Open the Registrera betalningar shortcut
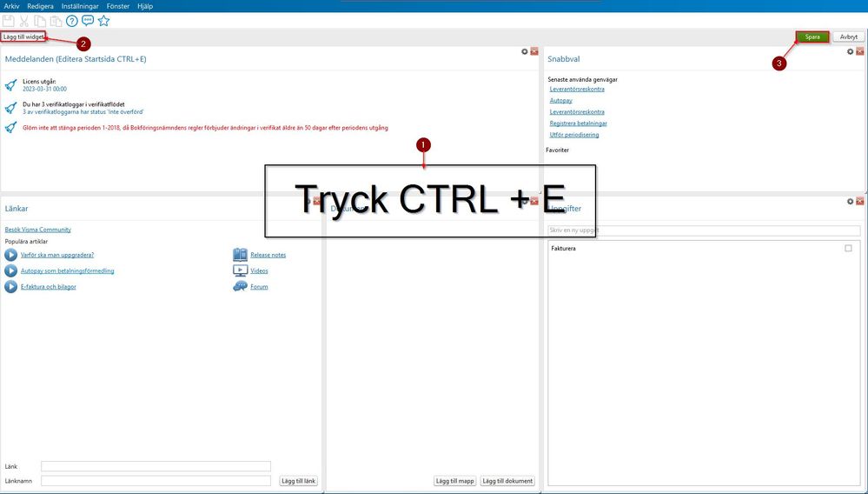868x494 pixels. coord(578,123)
